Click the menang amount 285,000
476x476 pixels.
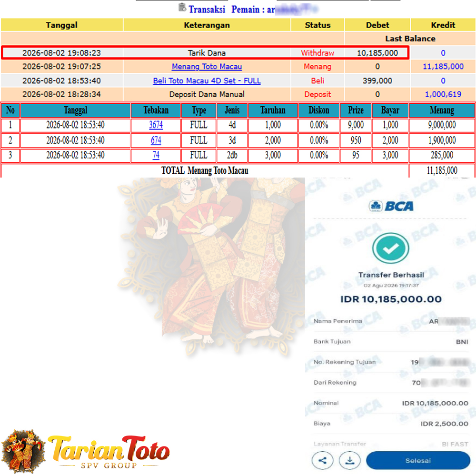coord(442,155)
